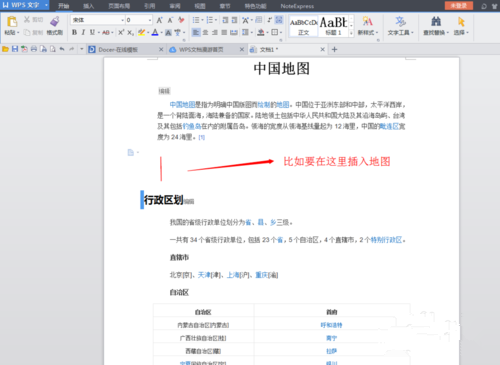Click the font color A icon
The width and height of the screenshot is (500, 365).
click(155, 32)
